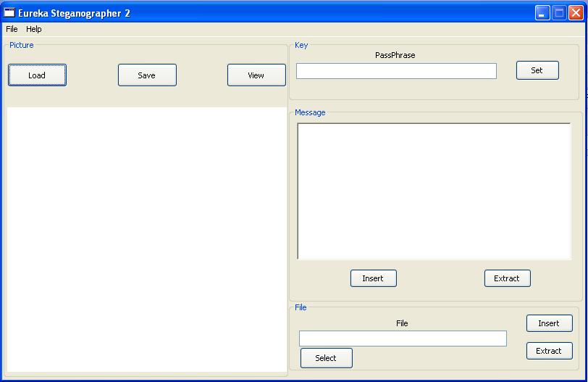
Task: Click the Select file button
Action: 327,358
